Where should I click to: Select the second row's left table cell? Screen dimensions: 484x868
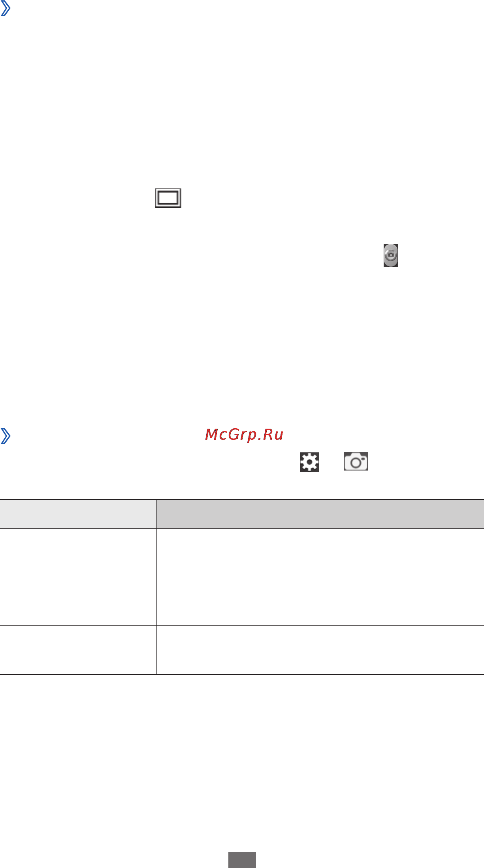(78, 601)
